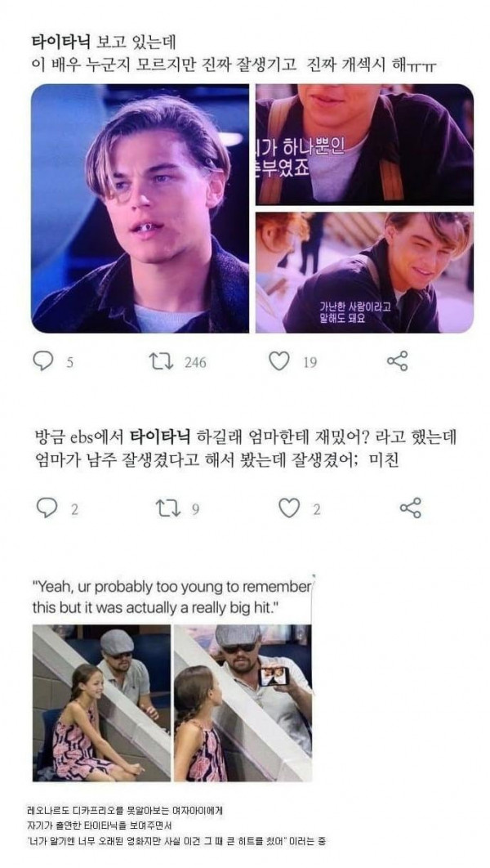Click the bold 타이타닉 keyword in the first tweet
The height and width of the screenshot is (868, 490).
(x=61, y=42)
